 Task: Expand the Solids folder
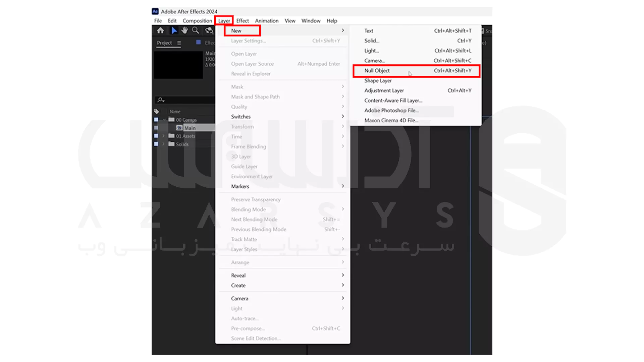coord(164,144)
